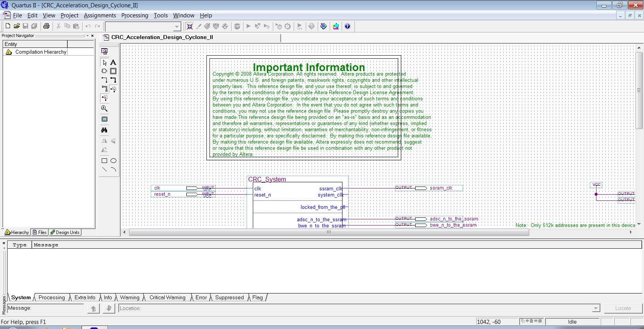
Task: Open the Window menu
Action: pos(184,15)
